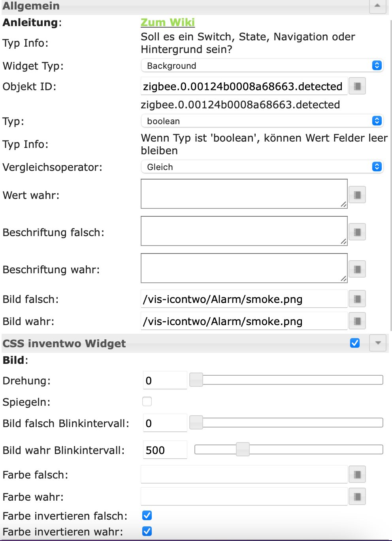Click edit icon next to Wert wahr

tap(357, 195)
